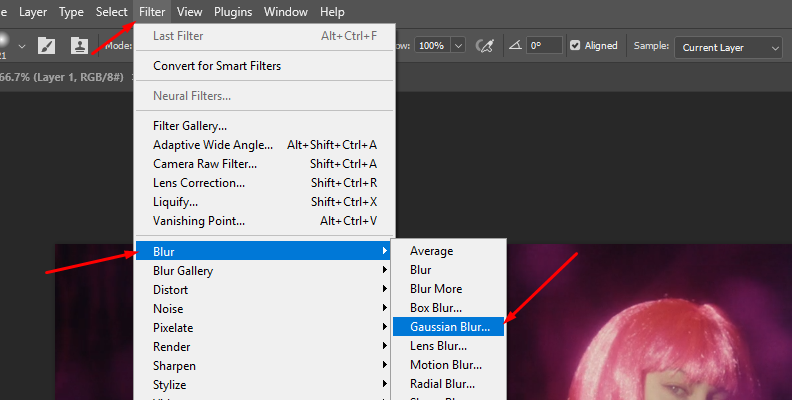This screenshot has width=792, height=400.
Task: Open the Select menu
Action: tap(112, 12)
